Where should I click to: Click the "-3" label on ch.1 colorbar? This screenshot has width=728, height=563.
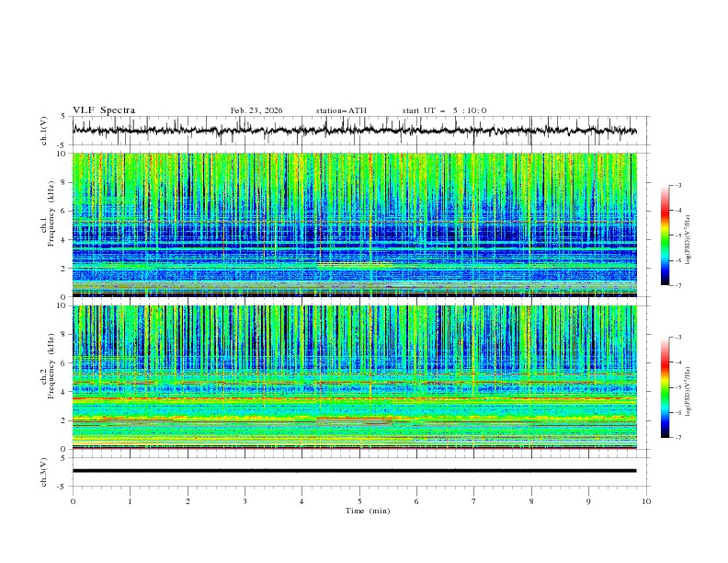coord(677,185)
